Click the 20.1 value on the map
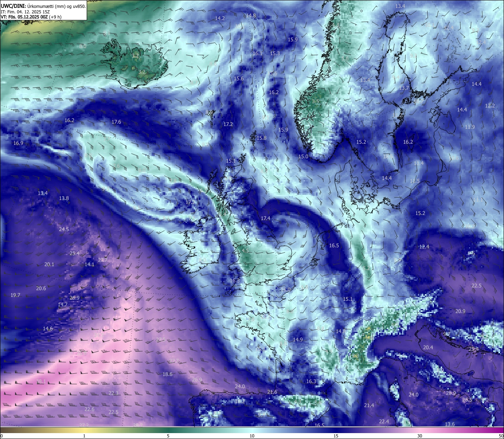Screen dimensions: 504x439 point(49,265)
